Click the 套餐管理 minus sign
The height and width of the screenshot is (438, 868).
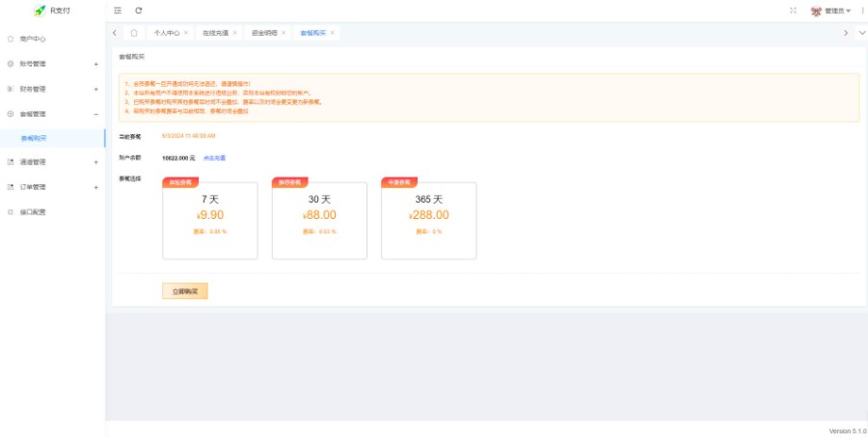click(x=95, y=114)
